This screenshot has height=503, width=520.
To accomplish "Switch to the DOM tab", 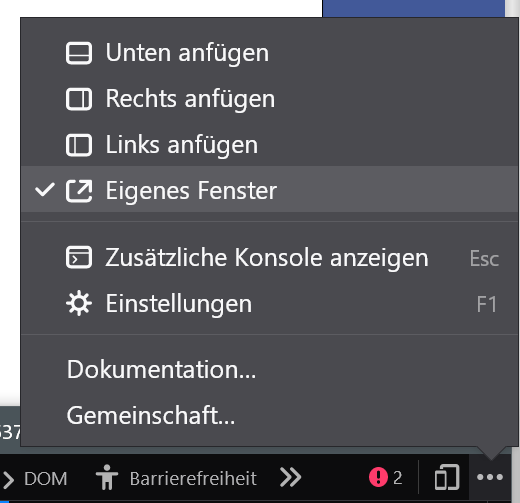I will click(x=46, y=479).
